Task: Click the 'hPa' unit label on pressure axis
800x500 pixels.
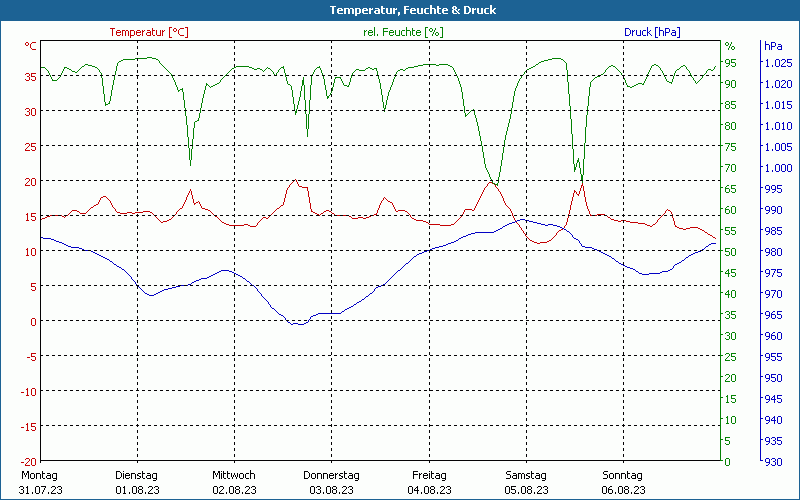Action: click(773, 46)
